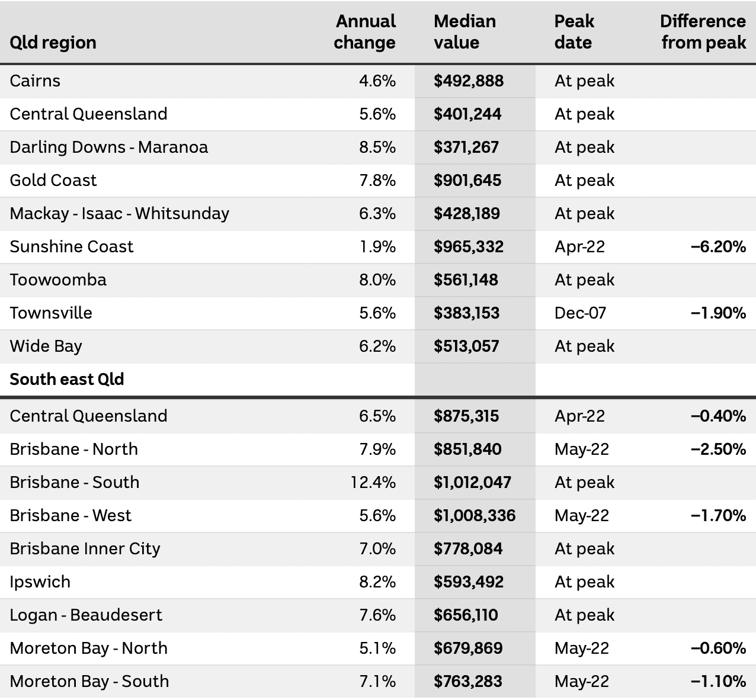Click Darling Downs - Maranoa row label
Image resolution: width=756 pixels, height=700 pixels.
pos(109,147)
